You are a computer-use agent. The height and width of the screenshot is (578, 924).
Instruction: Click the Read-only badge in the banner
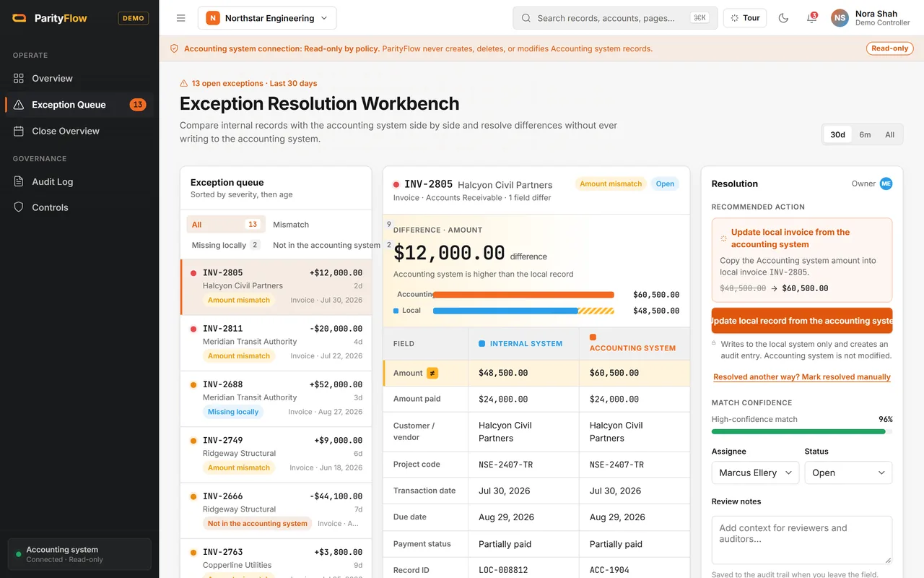click(x=890, y=48)
